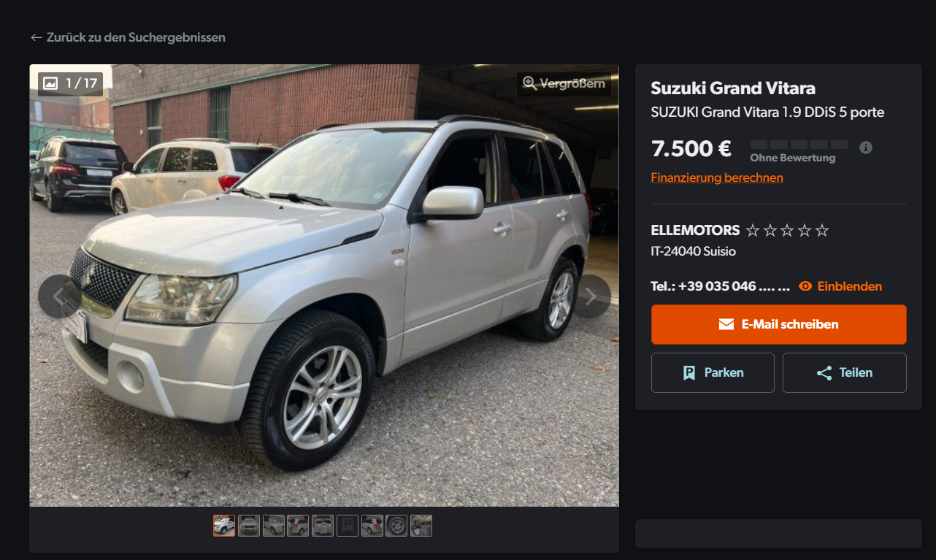Reveal phone number with Einblenden eye
This screenshot has height=560, width=936.
tap(840, 286)
